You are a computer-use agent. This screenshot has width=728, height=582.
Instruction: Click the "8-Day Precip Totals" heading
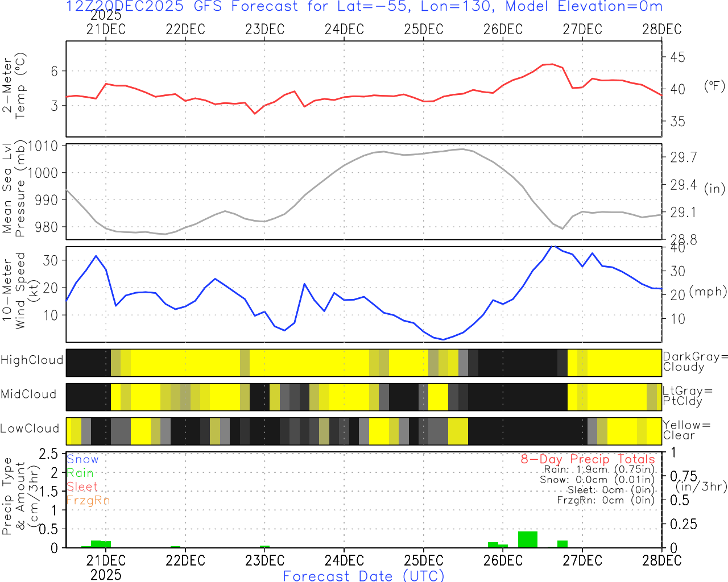(588, 459)
